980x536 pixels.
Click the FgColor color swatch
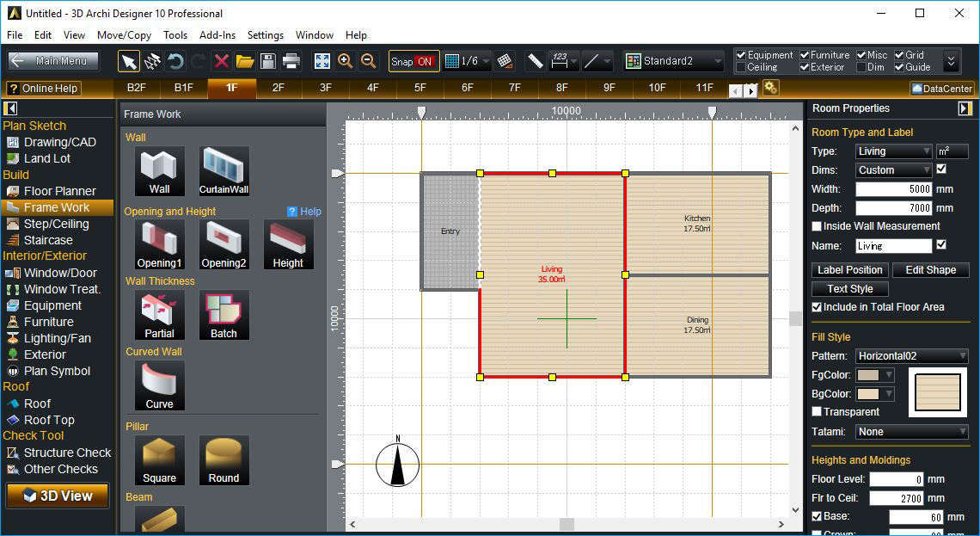click(x=868, y=375)
